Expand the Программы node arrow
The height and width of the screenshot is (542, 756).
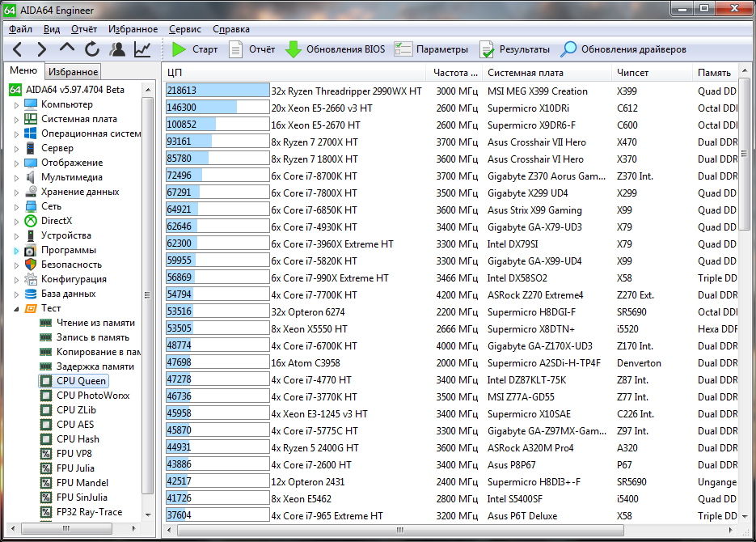[16, 250]
